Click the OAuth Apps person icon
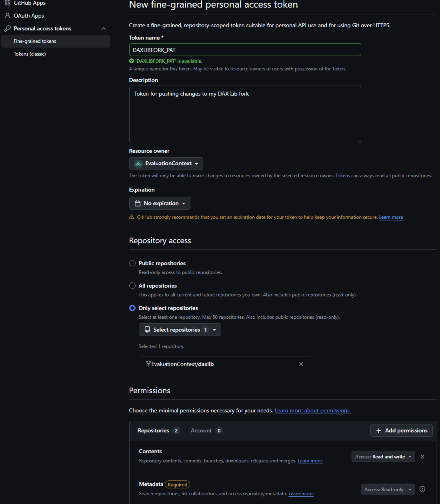 tap(7, 16)
